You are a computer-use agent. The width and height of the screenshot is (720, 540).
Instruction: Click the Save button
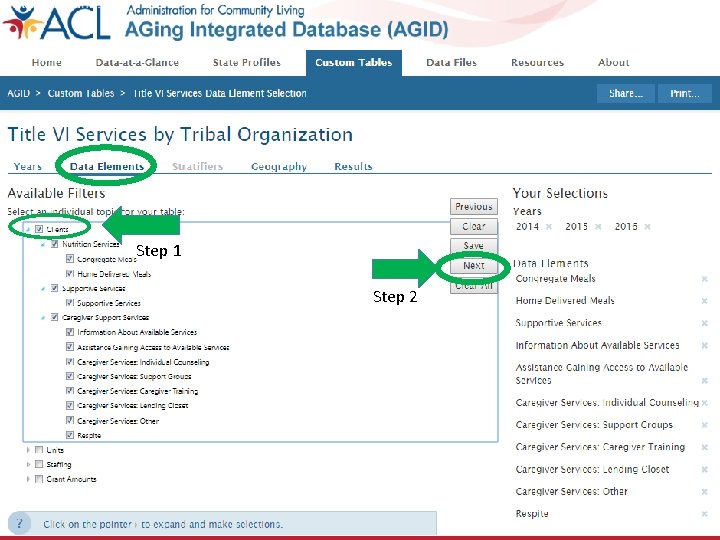pyautogui.click(x=474, y=246)
